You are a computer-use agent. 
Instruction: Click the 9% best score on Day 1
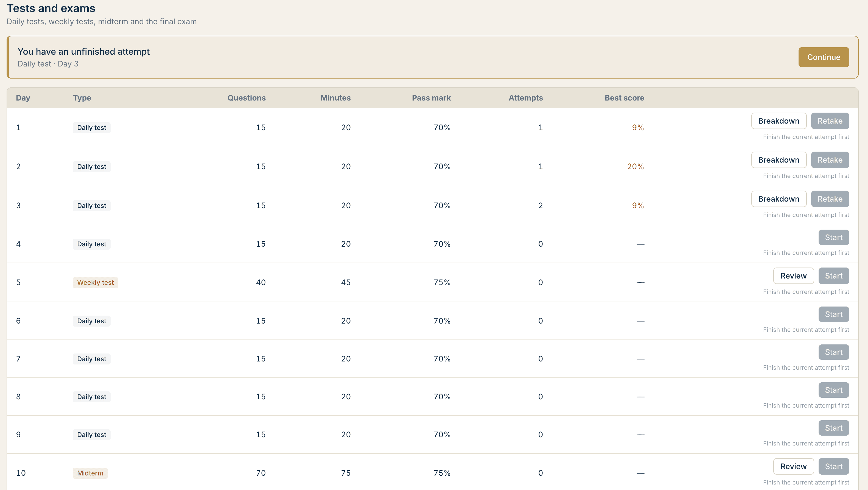638,127
